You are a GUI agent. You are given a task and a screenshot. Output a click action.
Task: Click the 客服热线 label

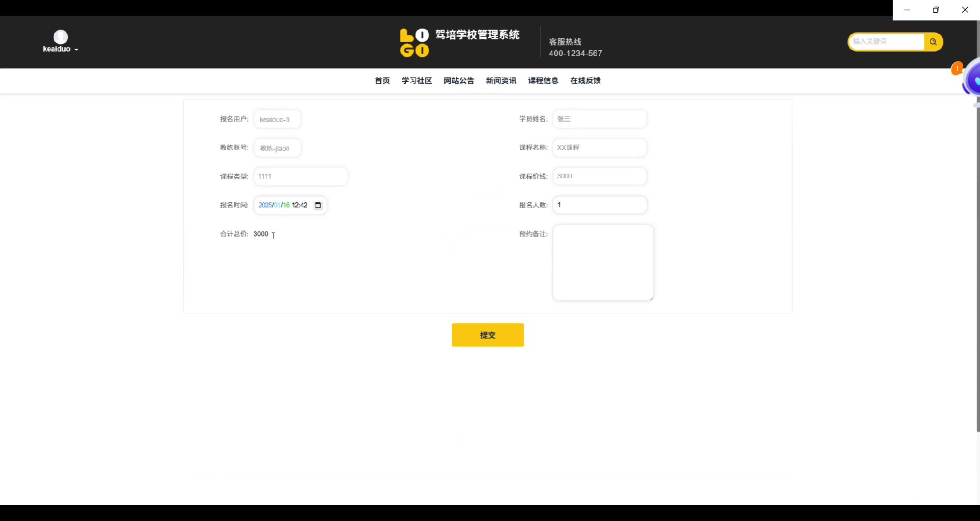tap(565, 42)
